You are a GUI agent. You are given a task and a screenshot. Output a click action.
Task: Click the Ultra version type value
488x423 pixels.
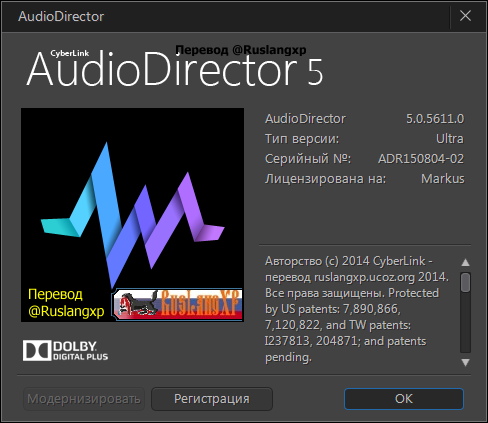450,139
